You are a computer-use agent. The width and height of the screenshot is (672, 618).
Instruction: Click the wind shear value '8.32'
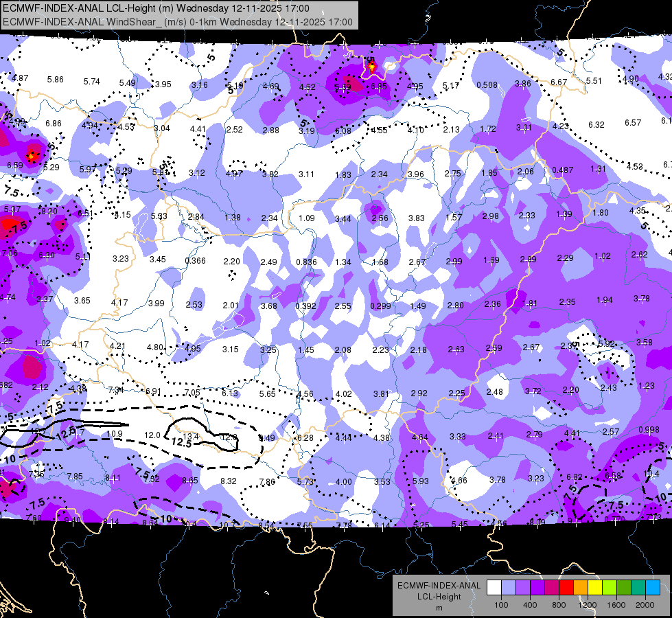tap(229, 481)
